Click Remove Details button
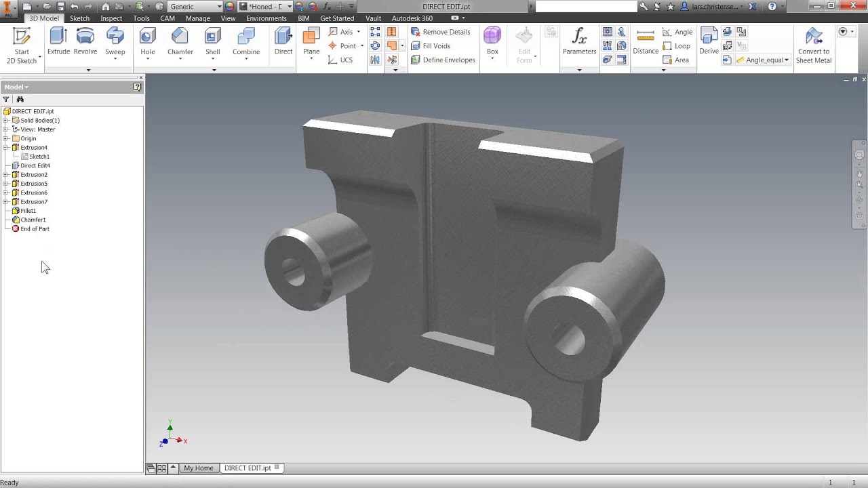Image resolution: width=868 pixels, height=488 pixels. (441, 32)
